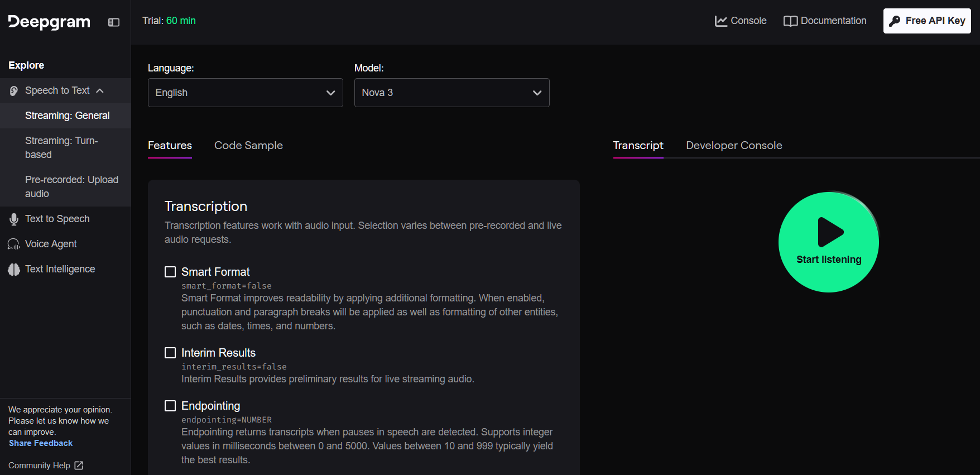980x475 pixels.
Task: Click the Text Intelligence brain icon
Action: tap(14, 270)
